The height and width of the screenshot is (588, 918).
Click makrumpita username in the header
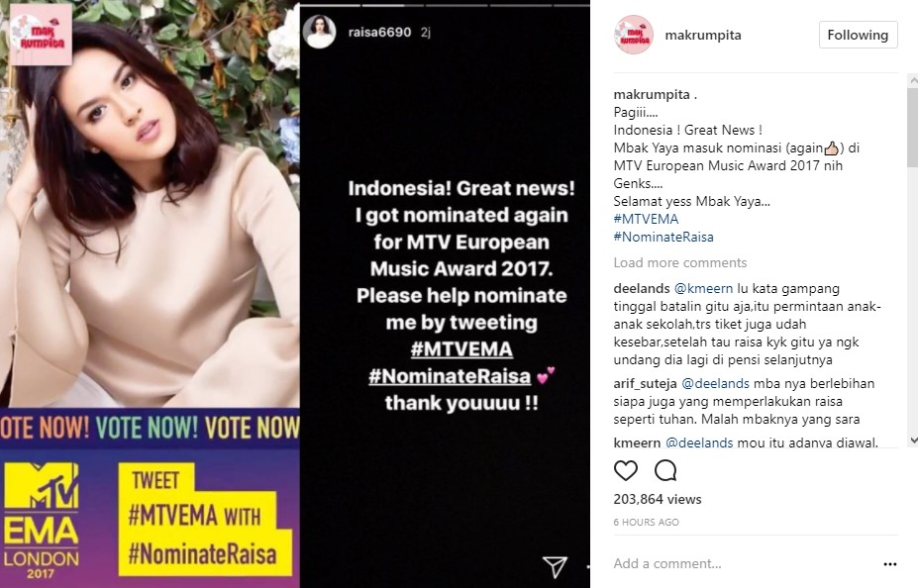702,35
